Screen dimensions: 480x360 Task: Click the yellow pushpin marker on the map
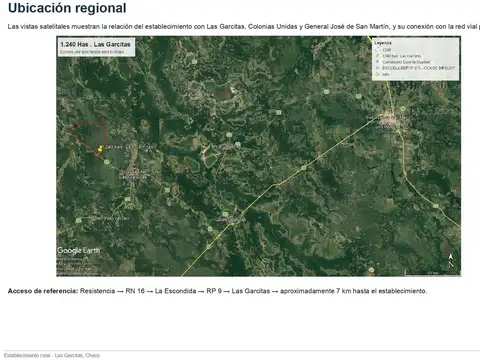click(100, 149)
